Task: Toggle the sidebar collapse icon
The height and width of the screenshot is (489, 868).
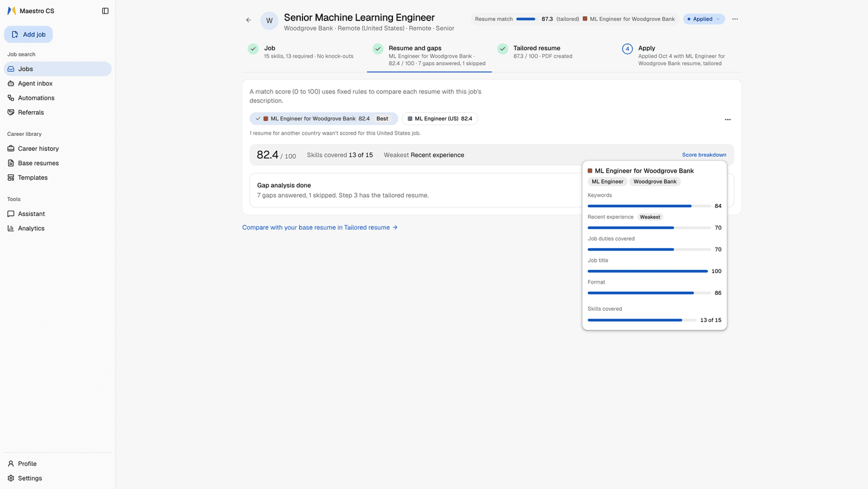Action: pos(105,11)
